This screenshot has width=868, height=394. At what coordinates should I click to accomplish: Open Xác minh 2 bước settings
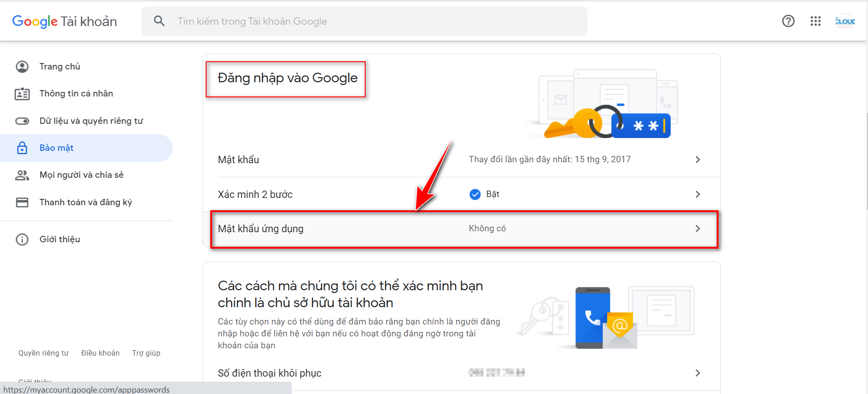tap(462, 194)
